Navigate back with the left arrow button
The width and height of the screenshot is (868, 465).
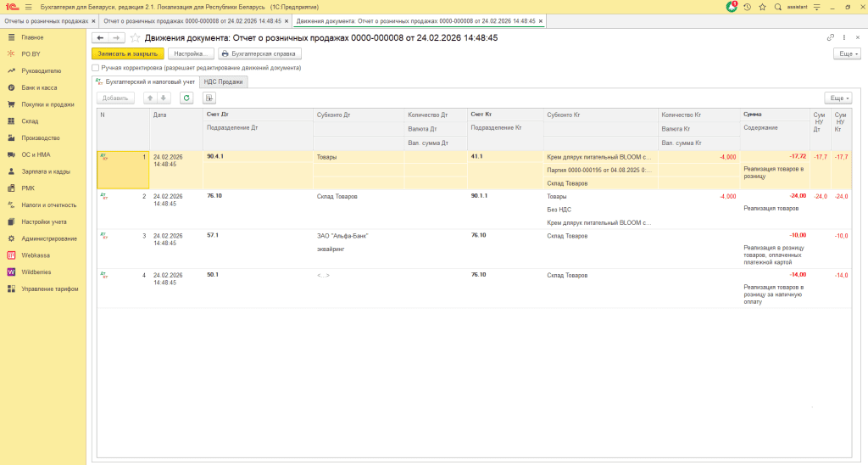click(100, 38)
